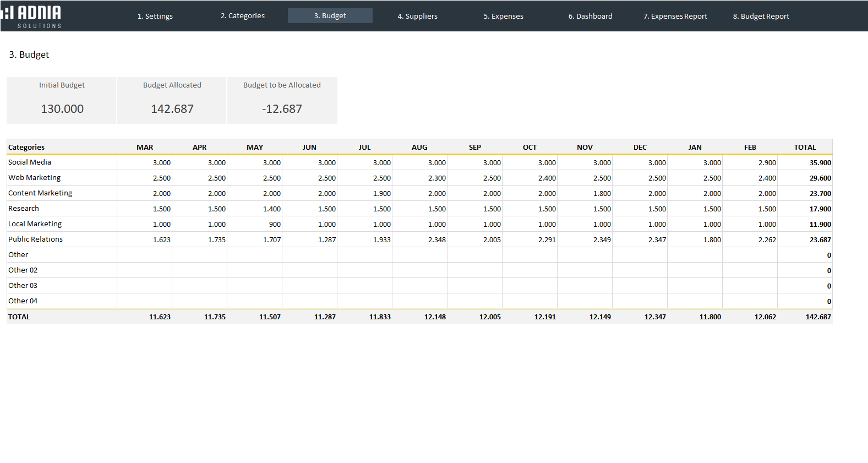Select the Social Media MAR budget cell
Image resolution: width=868 pixels, height=463 pixels.
coord(145,162)
